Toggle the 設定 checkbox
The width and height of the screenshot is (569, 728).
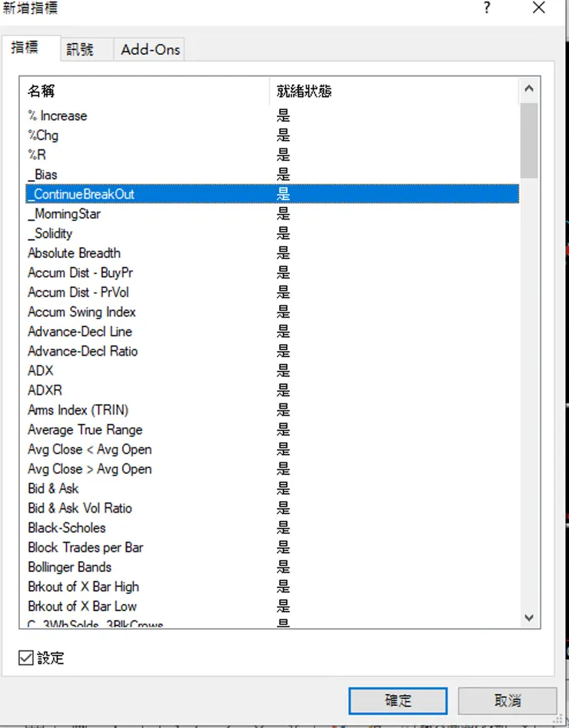pos(25,658)
